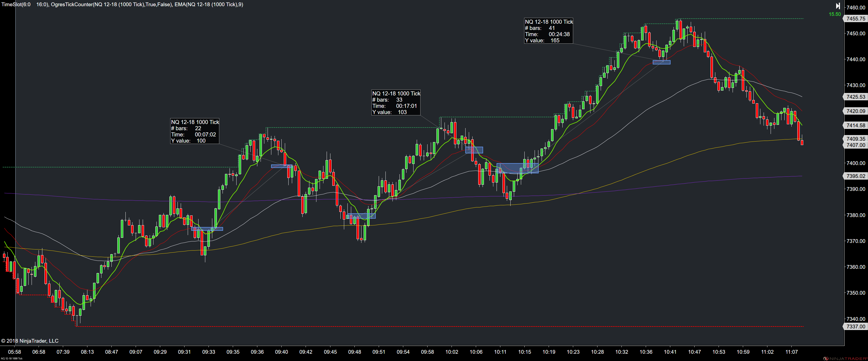Click the 10:53 time axis label
Screen dimensions: 868x361
719,352
